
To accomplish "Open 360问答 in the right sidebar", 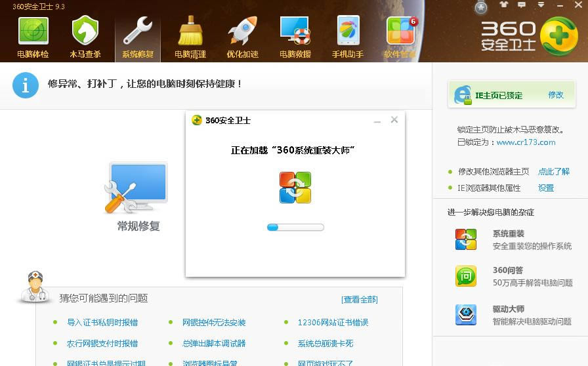I will point(466,276).
